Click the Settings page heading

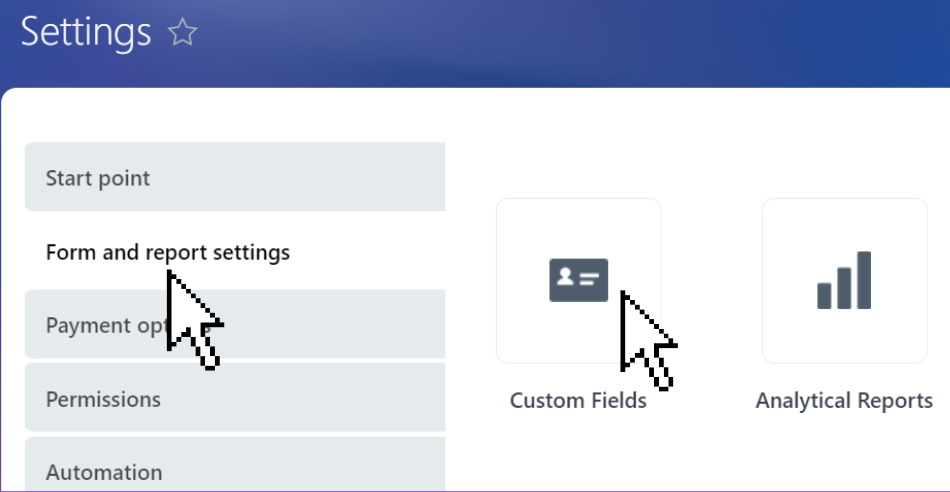(x=85, y=33)
